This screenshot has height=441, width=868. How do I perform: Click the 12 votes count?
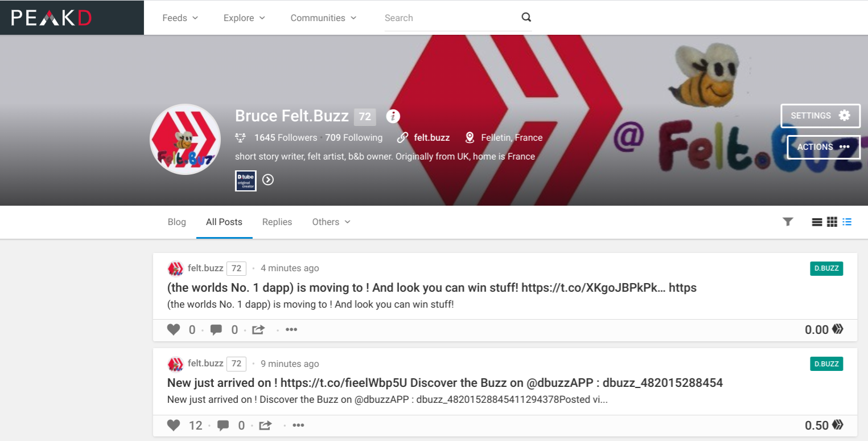coord(195,425)
